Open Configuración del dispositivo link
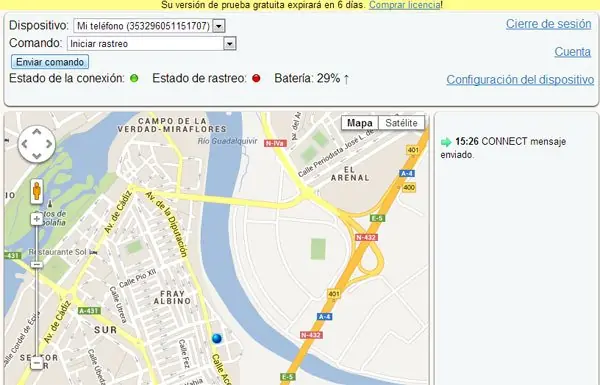 pyautogui.click(x=520, y=80)
